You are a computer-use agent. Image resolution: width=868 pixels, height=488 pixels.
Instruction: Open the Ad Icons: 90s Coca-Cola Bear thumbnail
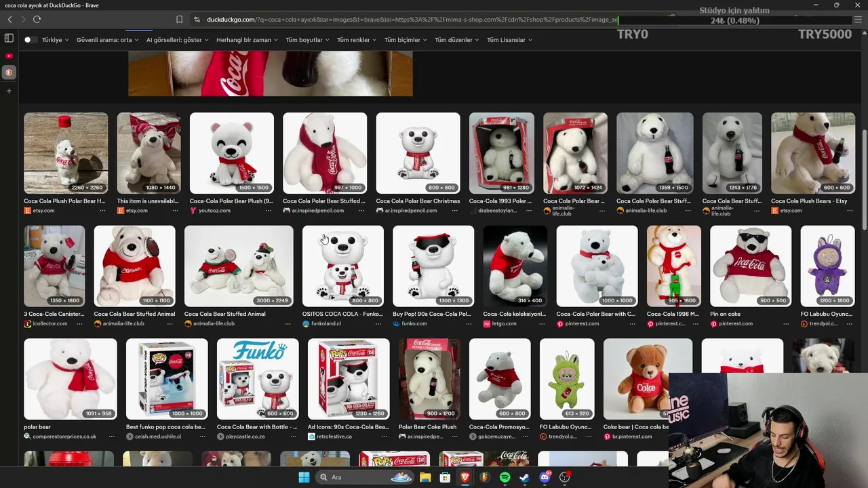click(x=349, y=380)
